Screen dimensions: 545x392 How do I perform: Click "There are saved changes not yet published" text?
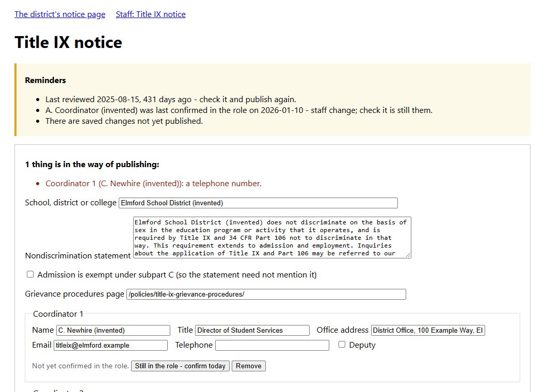click(124, 121)
